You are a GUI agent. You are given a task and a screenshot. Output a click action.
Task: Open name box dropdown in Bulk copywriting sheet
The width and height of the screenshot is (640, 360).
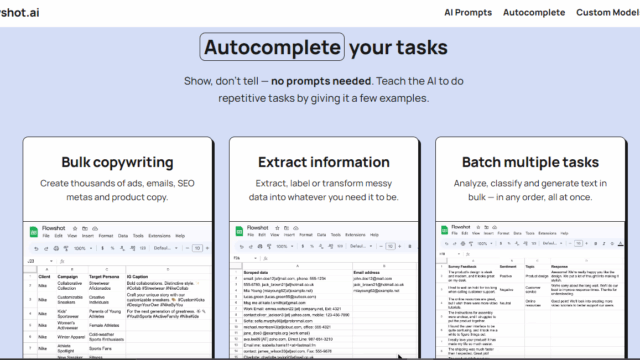[51, 261]
